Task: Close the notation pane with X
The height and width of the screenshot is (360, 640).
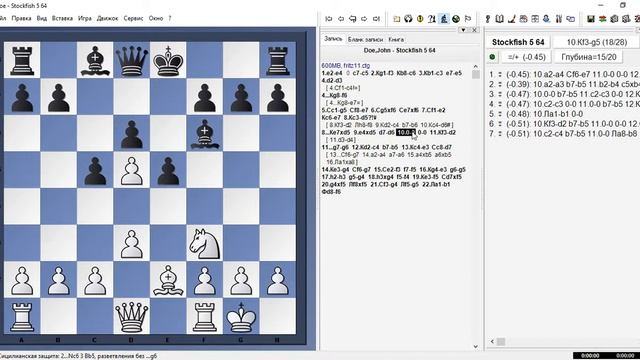Action: (474, 30)
